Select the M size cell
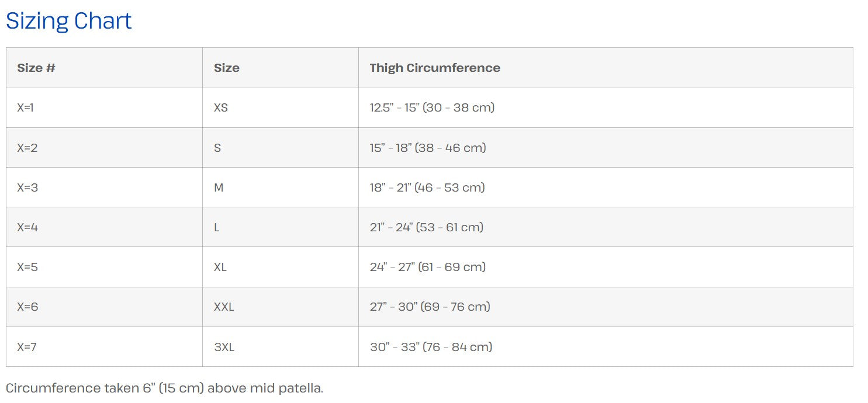868x403 pixels. 219,187
